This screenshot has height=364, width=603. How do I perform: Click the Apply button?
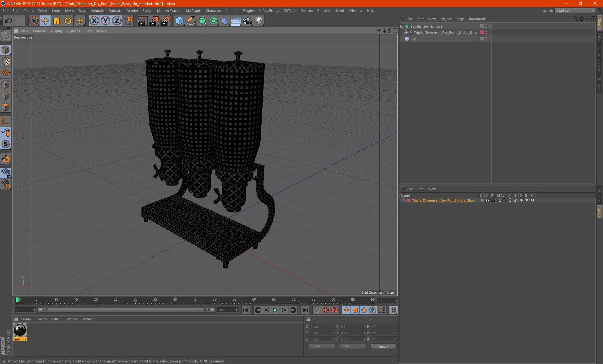click(383, 346)
